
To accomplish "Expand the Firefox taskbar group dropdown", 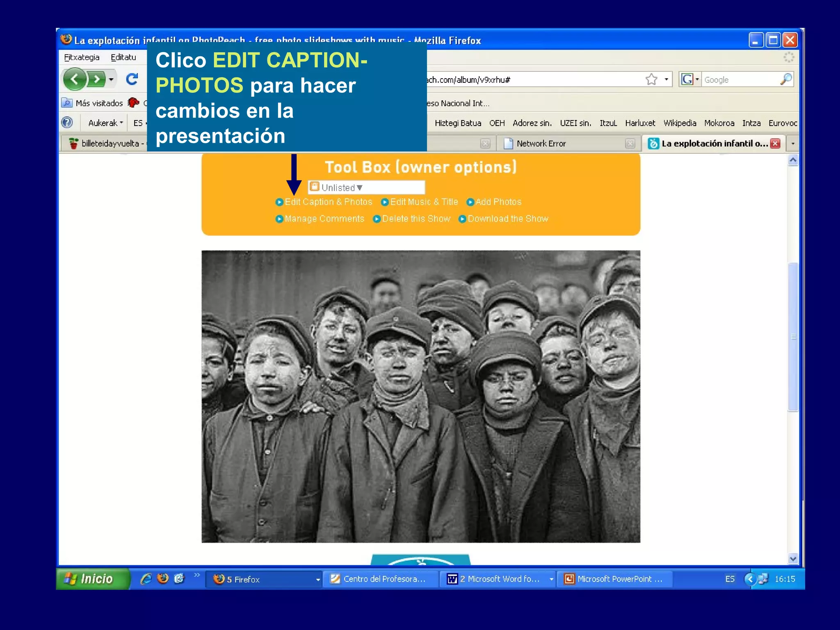I will click(x=318, y=580).
